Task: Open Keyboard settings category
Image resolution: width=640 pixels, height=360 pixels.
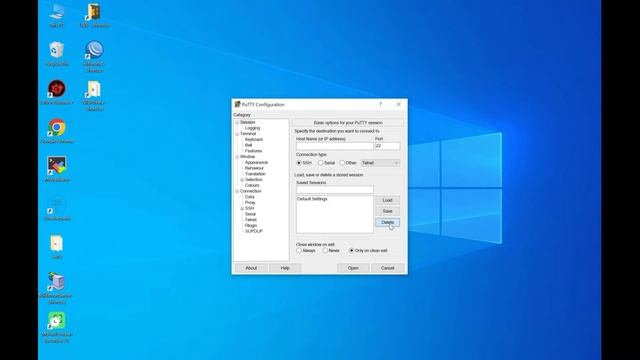Action: (x=253, y=140)
